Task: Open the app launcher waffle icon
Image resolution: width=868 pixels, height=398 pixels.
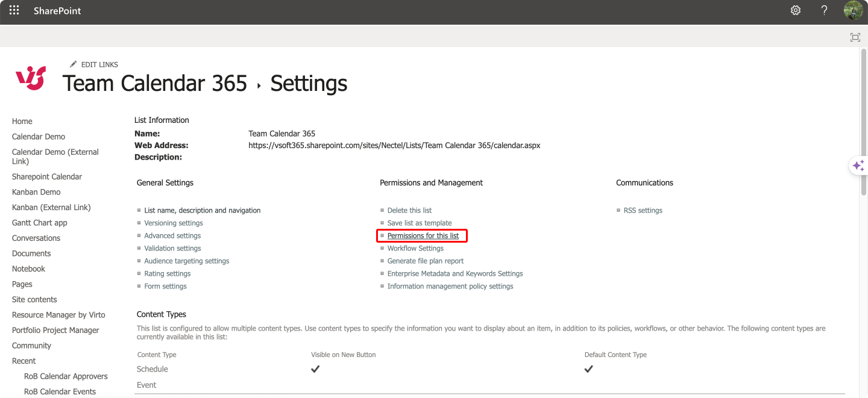Action: click(x=14, y=10)
